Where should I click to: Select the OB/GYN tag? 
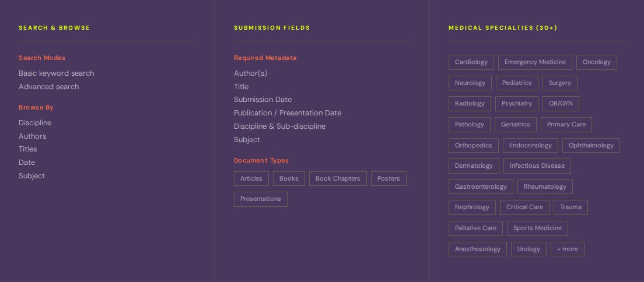560,104
